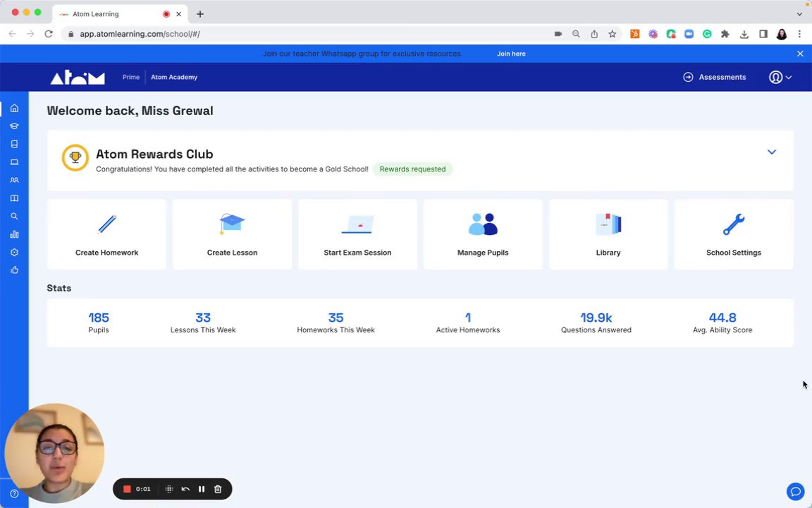Open the Zoom extension icon
The image size is (812, 508).
[689, 34]
